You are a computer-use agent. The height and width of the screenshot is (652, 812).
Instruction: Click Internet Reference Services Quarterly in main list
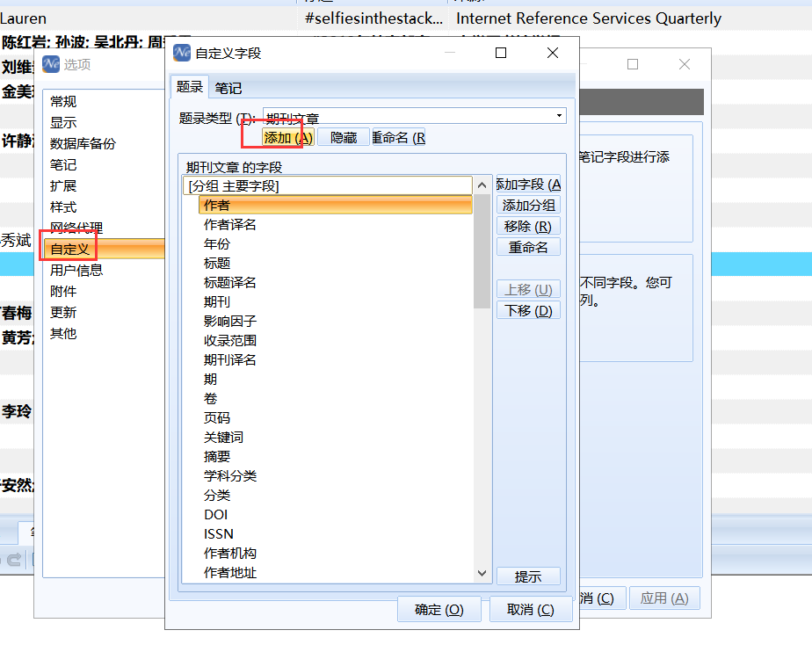pyautogui.click(x=588, y=18)
